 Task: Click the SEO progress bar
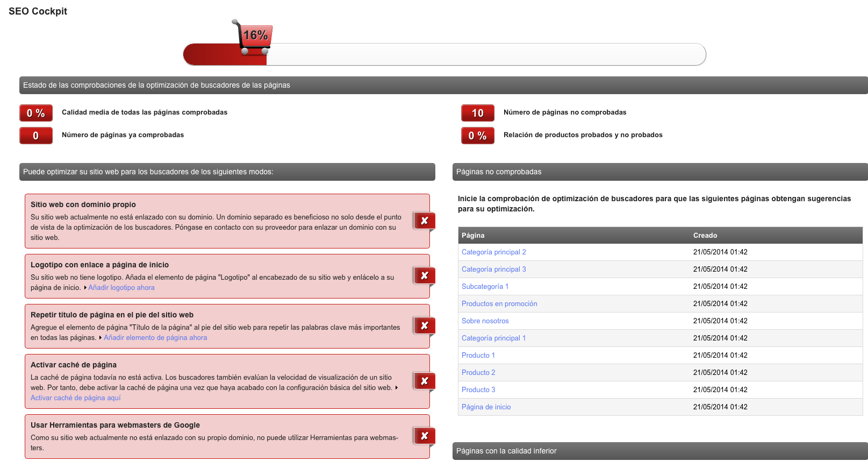[484, 55]
